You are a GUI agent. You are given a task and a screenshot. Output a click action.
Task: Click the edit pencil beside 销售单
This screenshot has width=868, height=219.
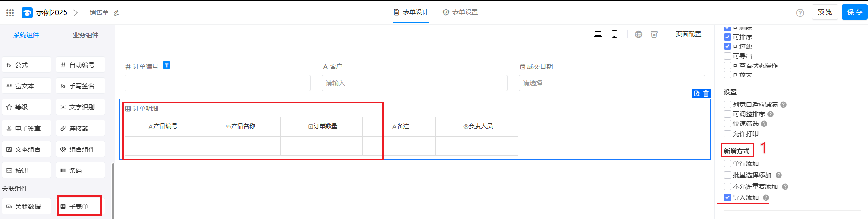[116, 13]
